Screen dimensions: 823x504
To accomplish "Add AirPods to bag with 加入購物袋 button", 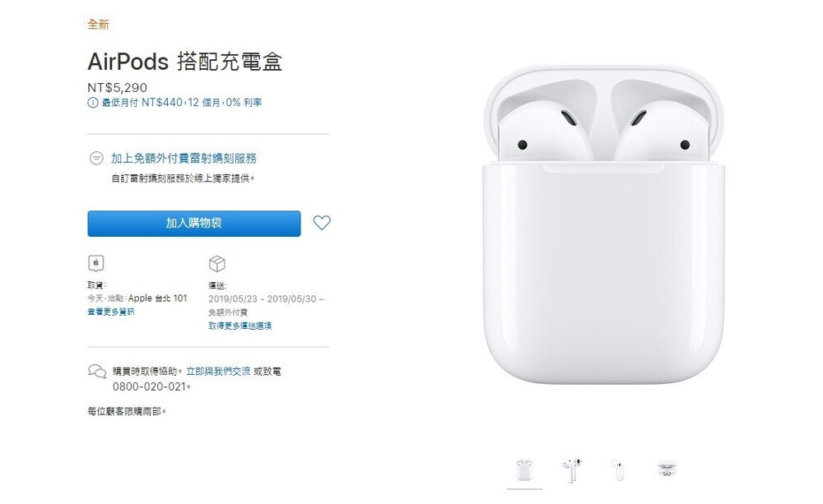I will point(194,224).
